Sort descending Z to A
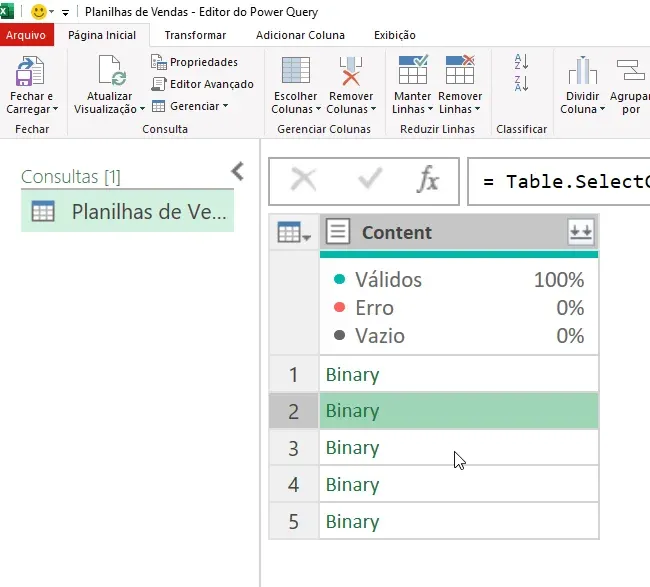The image size is (650, 587). 521,84
